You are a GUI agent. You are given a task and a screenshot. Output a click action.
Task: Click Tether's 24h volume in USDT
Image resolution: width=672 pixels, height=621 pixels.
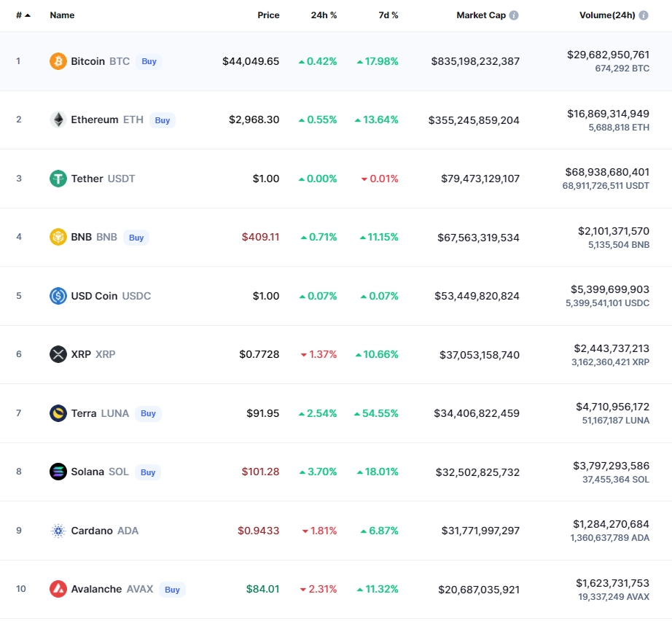pyautogui.click(x=605, y=186)
